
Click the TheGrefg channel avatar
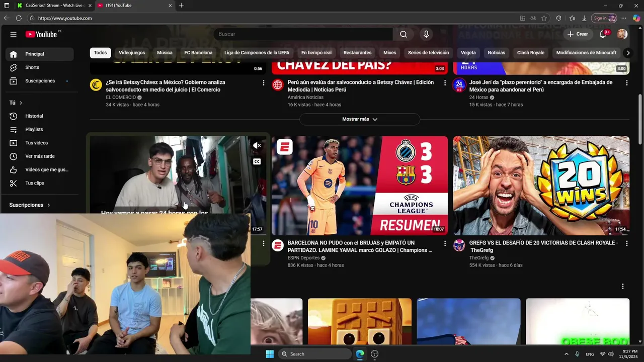click(459, 245)
